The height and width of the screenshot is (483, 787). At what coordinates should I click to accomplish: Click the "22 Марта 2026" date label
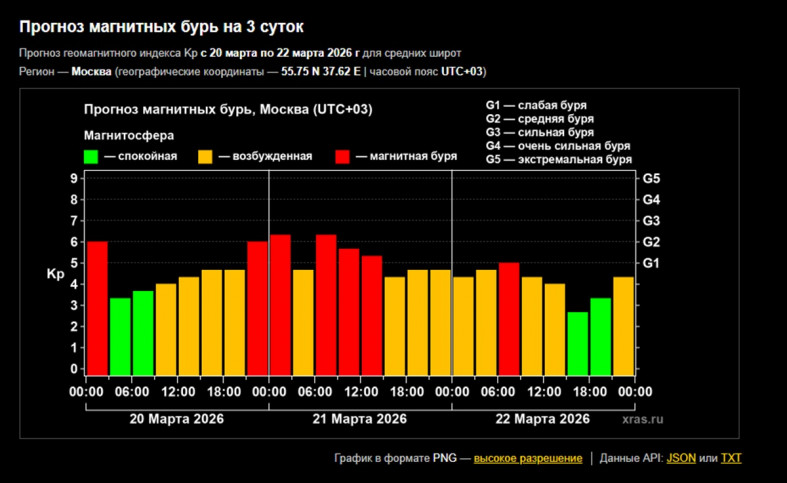click(543, 418)
